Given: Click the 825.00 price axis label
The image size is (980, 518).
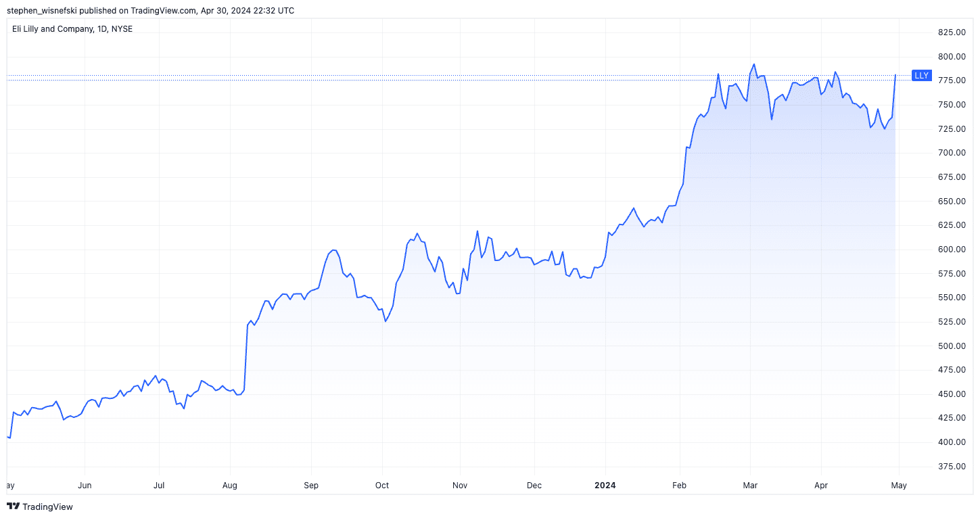Looking at the screenshot, I should (x=951, y=32).
